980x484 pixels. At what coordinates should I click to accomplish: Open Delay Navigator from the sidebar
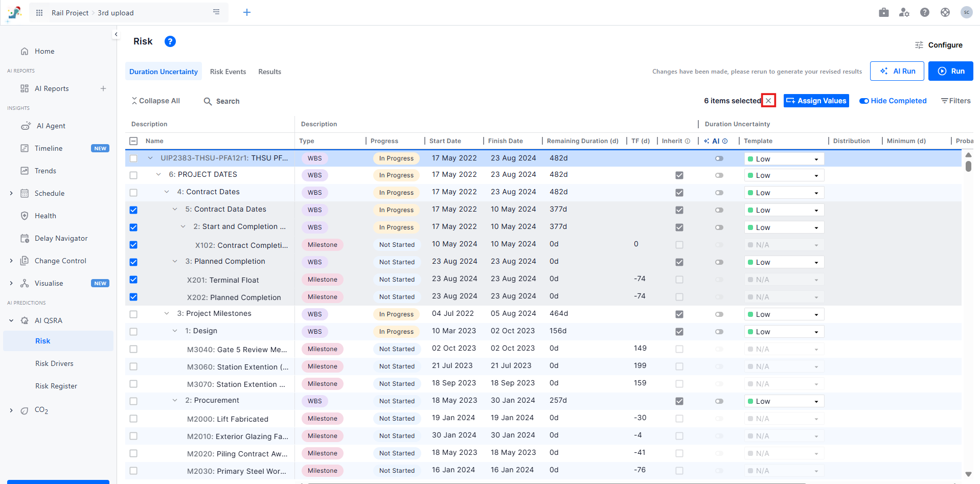[61, 238]
